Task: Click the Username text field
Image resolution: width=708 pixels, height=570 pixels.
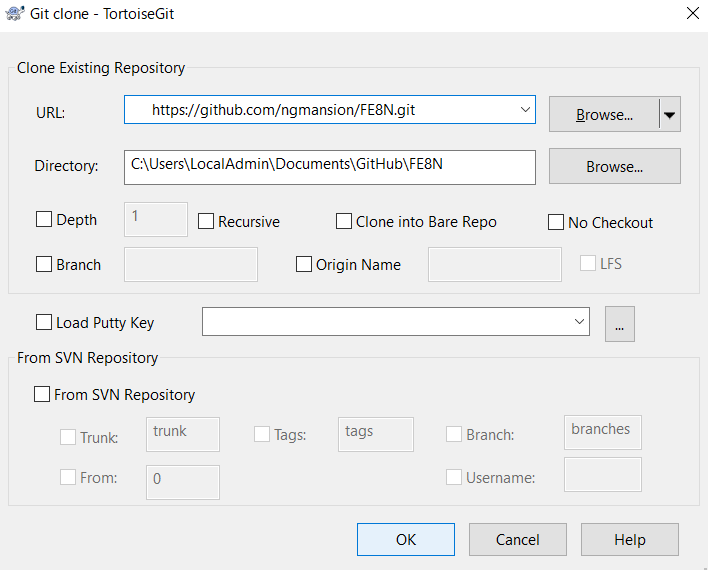Action: 603,474
